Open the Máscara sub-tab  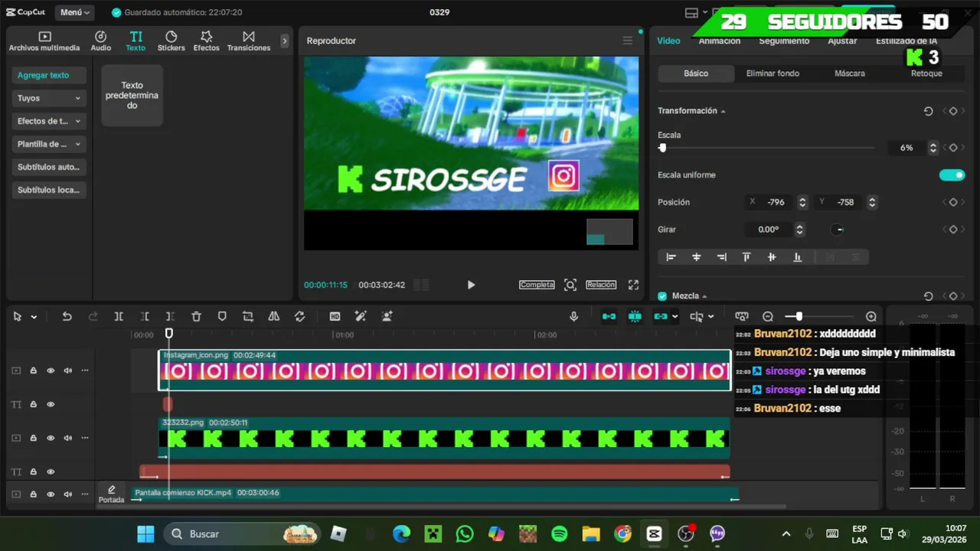tap(850, 73)
